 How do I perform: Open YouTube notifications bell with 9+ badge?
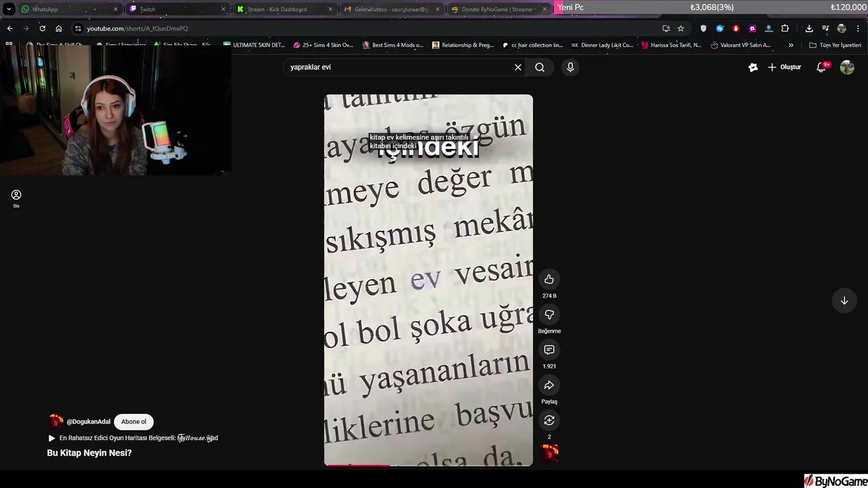coord(822,67)
